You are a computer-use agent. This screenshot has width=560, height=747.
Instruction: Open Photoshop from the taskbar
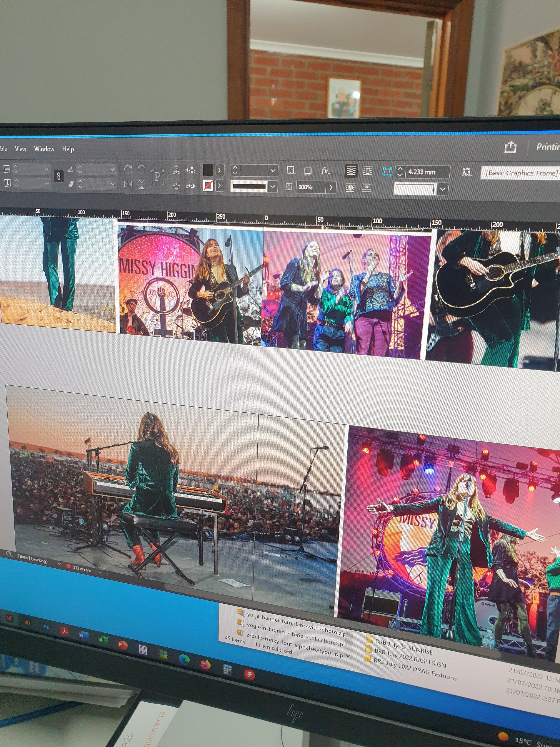click(x=46, y=627)
